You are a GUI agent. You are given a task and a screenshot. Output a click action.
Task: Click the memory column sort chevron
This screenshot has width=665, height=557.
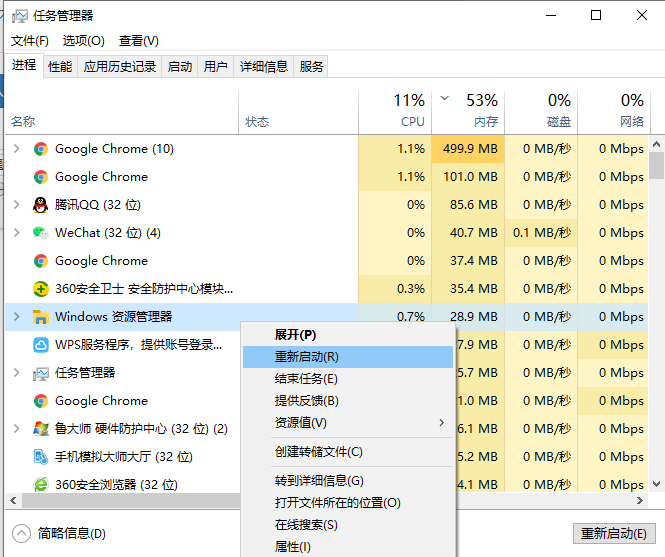coord(444,98)
